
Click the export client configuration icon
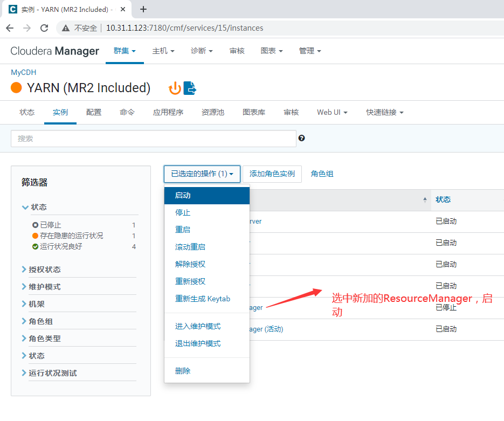[190, 88]
